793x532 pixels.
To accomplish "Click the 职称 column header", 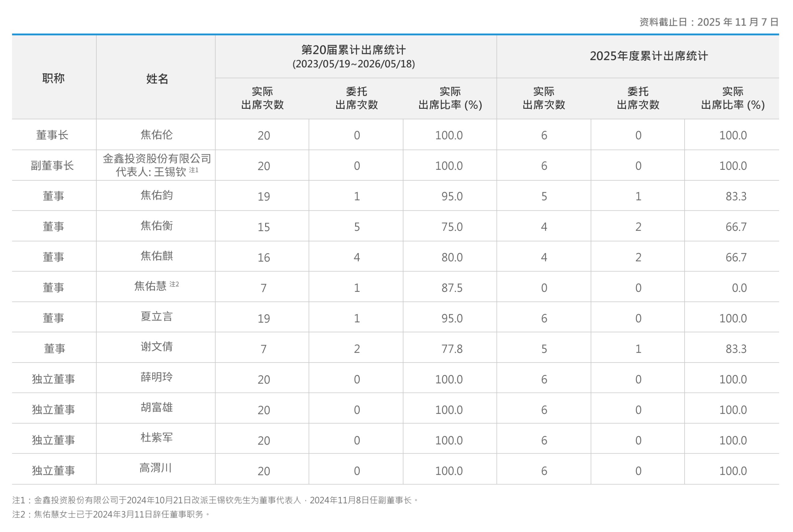I will pyautogui.click(x=54, y=78).
